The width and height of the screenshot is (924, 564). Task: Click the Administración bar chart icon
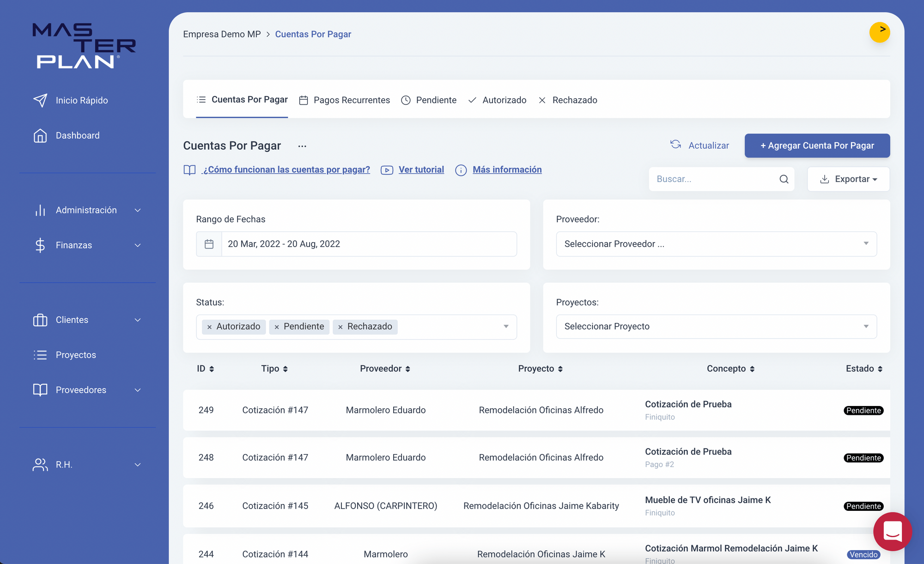tap(40, 210)
